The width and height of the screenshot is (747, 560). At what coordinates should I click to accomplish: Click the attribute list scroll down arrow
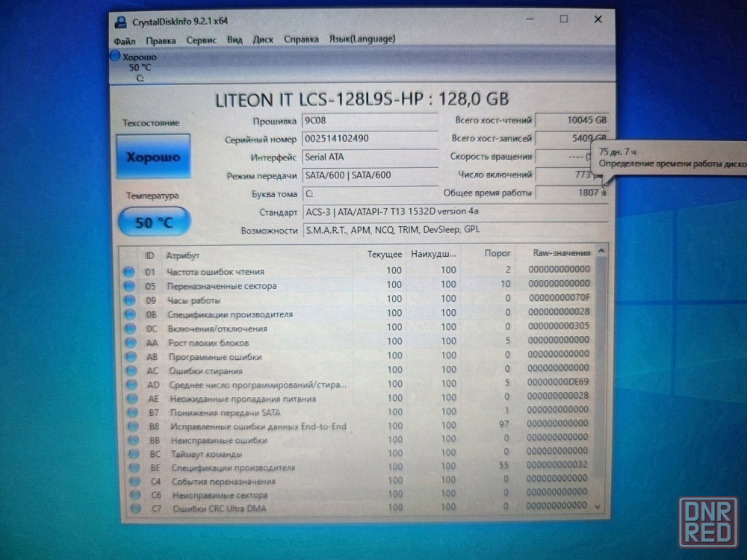[598, 507]
